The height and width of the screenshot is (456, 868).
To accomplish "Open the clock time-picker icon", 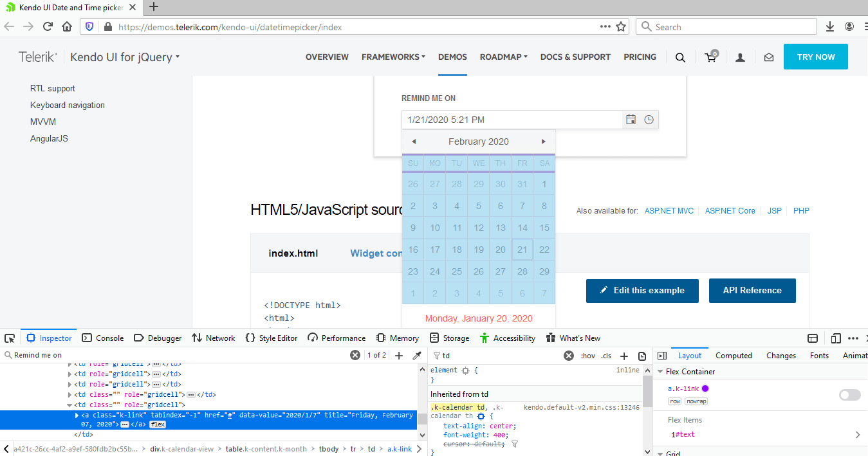I will click(x=649, y=120).
